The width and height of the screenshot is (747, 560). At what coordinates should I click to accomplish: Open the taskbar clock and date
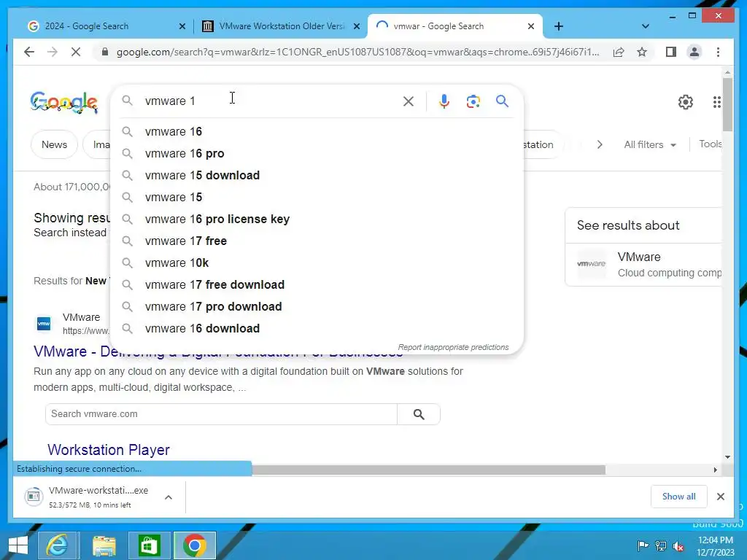(716, 545)
